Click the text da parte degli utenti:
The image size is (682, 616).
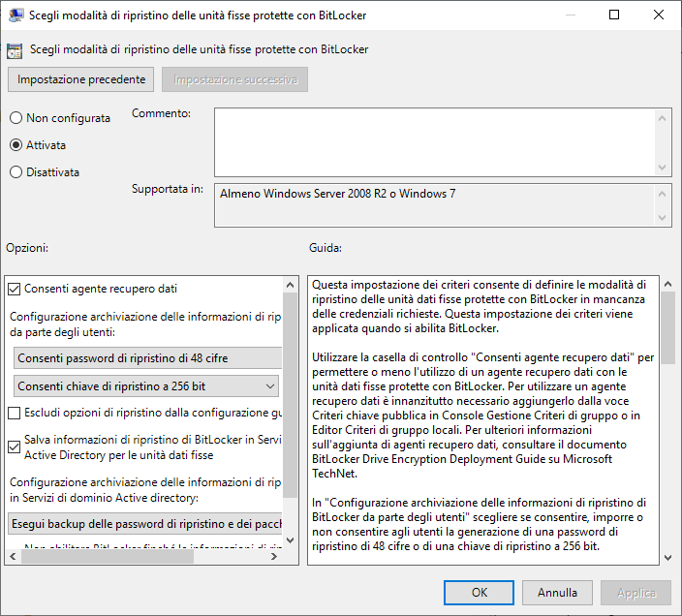tap(62, 332)
